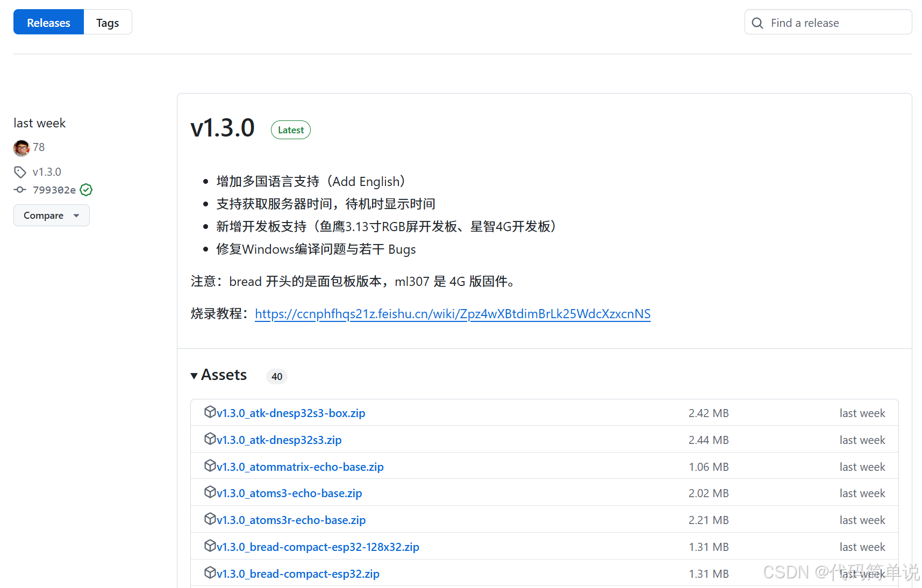Click package icon for atoms3-echo-base.zip
The height and width of the screenshot is (588, 922).
(x=210, y=492)
